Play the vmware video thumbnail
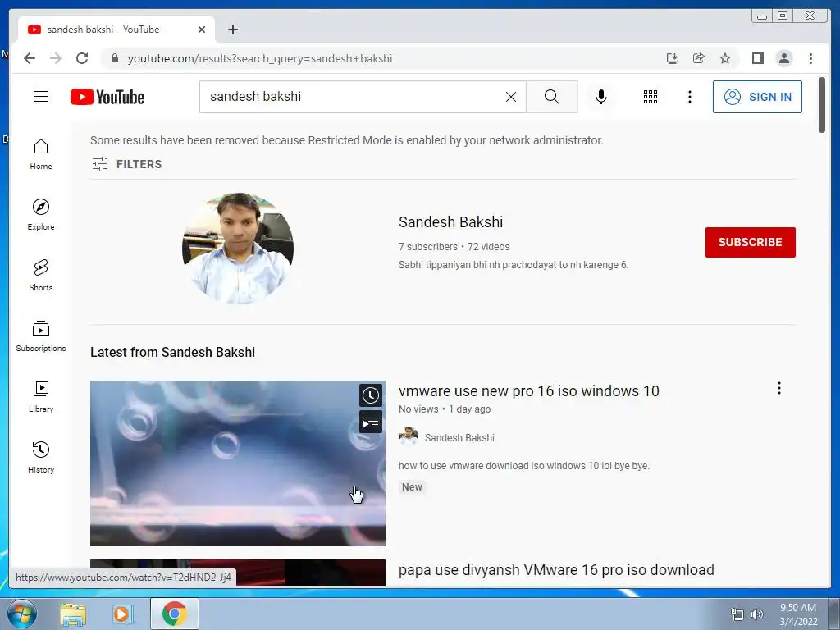Viewport: 840px width, 630px height. pos(237,463)
